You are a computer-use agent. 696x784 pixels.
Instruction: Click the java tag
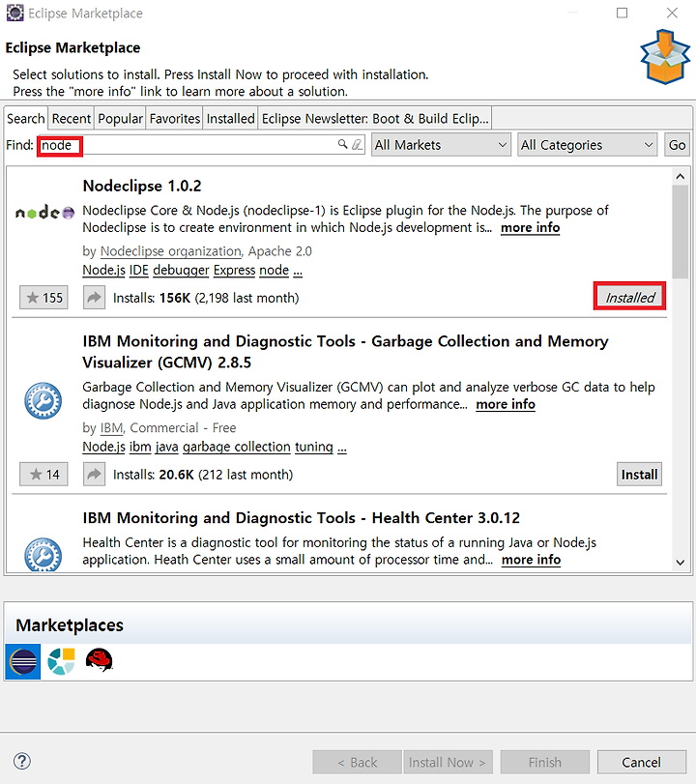point(166,447)
